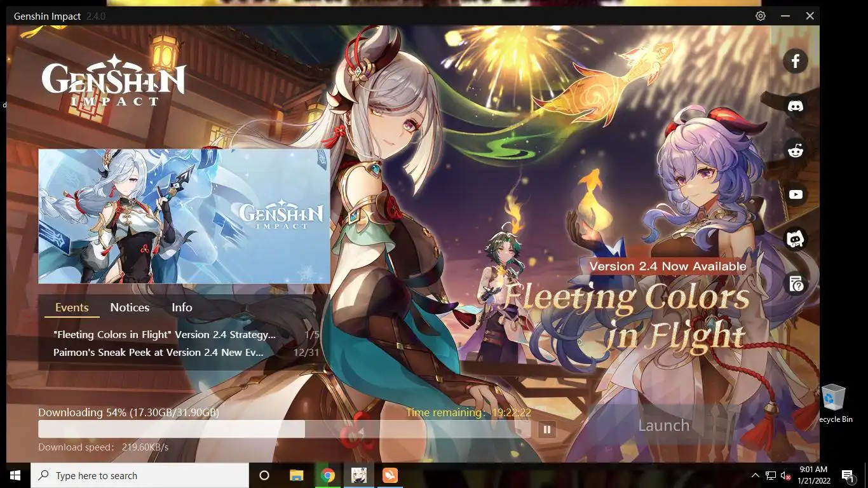Viewport: 868px width, 488px height.
Task: Open the HoYoLAB community icon
Action: click(795, 240)
